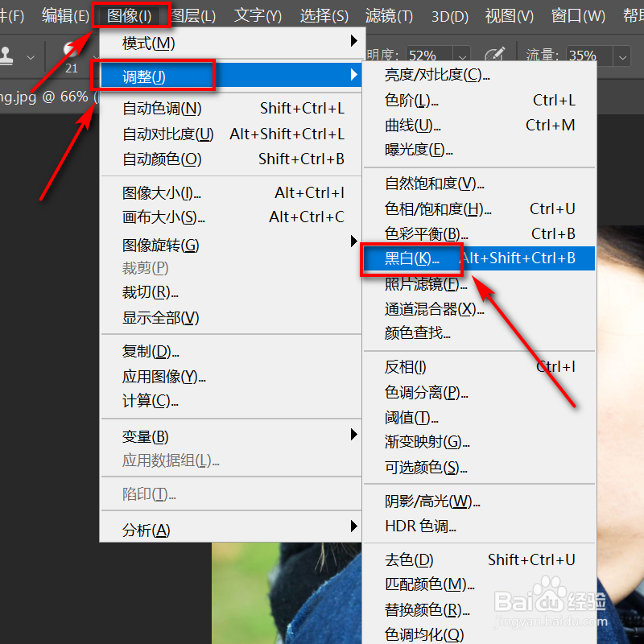Open the tool preset dropdown arrow
The image size is (644, 644).
[31, 57]
